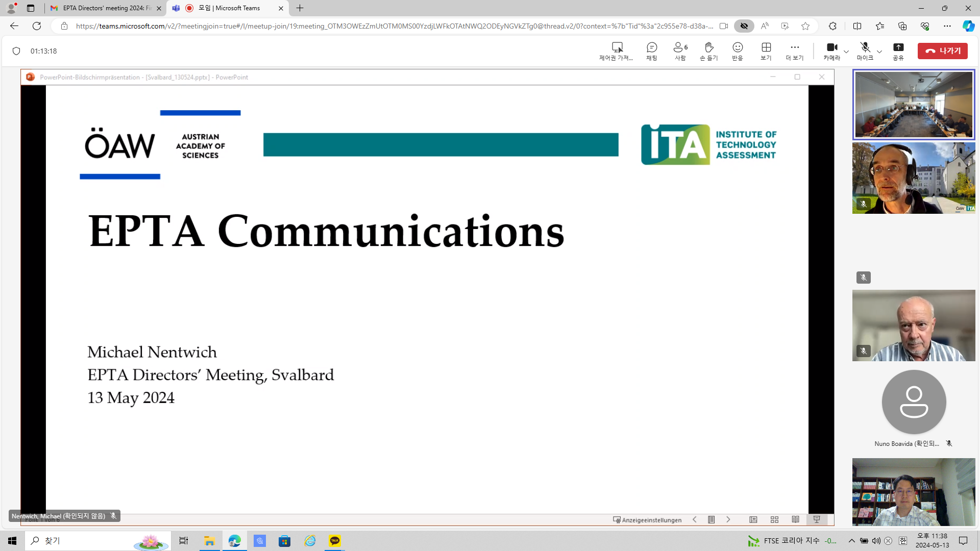Go to next slide arrow
This screenshot has height=551, width=980.
728,519
